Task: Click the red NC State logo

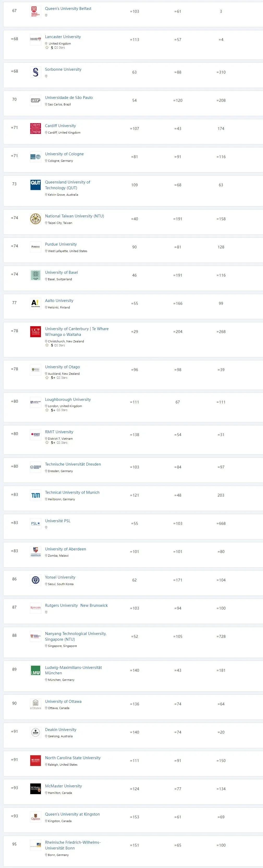Action: [x=35, y=760]
